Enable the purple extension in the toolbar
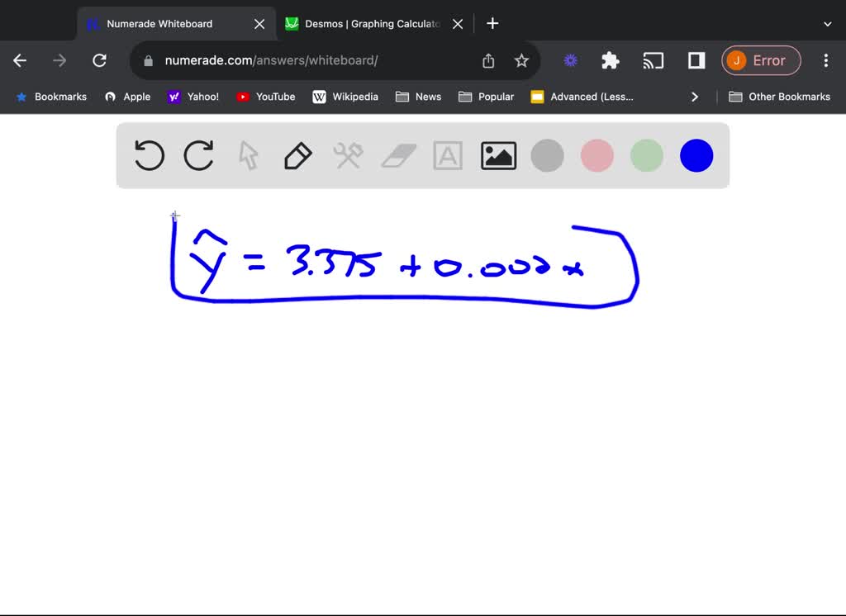The height and width of the screenshot is (616, 846). 570,60
